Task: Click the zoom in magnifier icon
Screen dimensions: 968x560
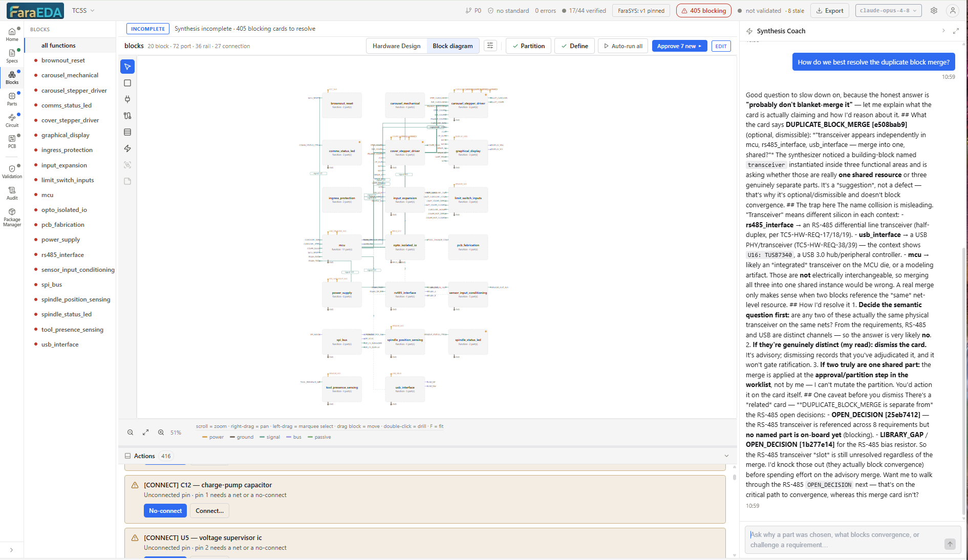Action: 161,433
